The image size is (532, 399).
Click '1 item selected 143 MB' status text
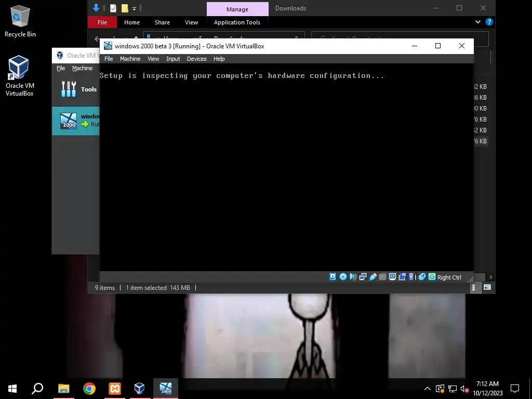[x=158, y=288]
